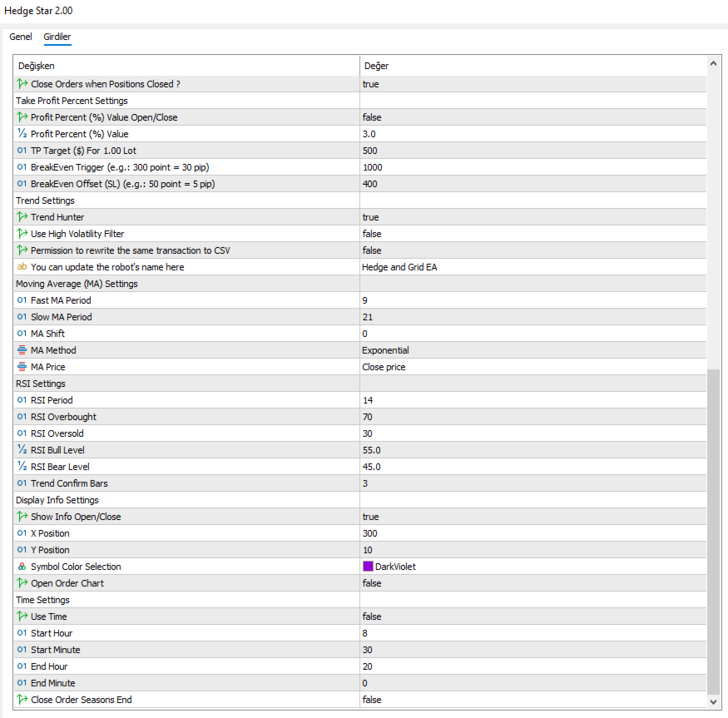
Task: Click the DarkViolet color swatch
Action: click(x=368, y=567)
